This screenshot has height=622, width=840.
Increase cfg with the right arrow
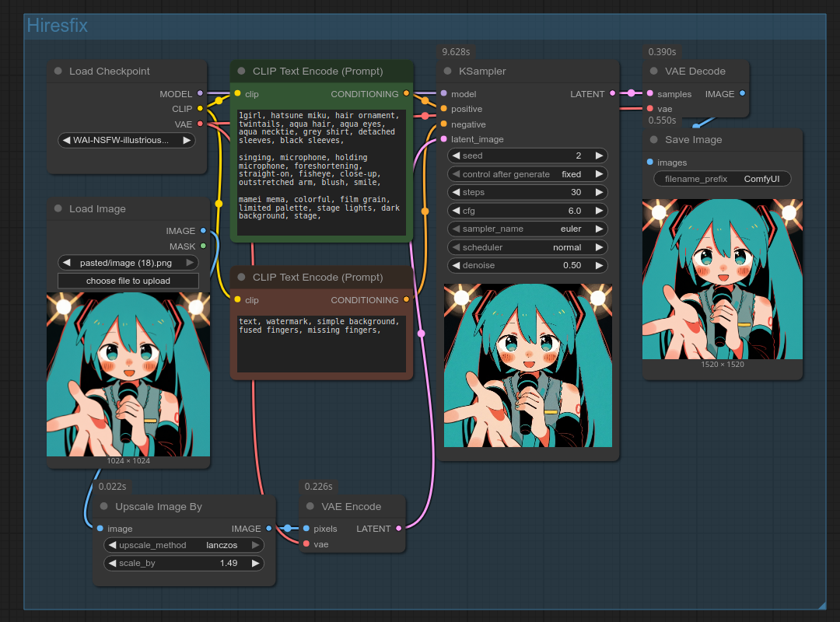click(x=599, y=211)
